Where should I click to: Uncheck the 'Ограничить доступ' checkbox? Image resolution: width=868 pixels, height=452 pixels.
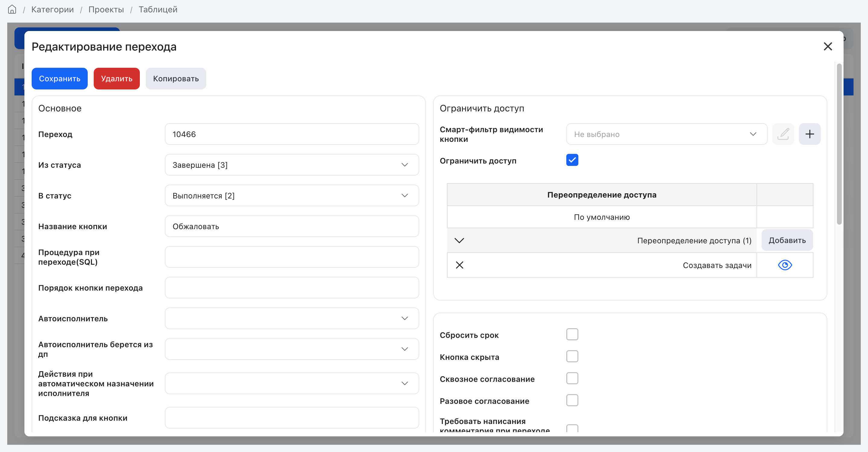click(x=572, y=160)
